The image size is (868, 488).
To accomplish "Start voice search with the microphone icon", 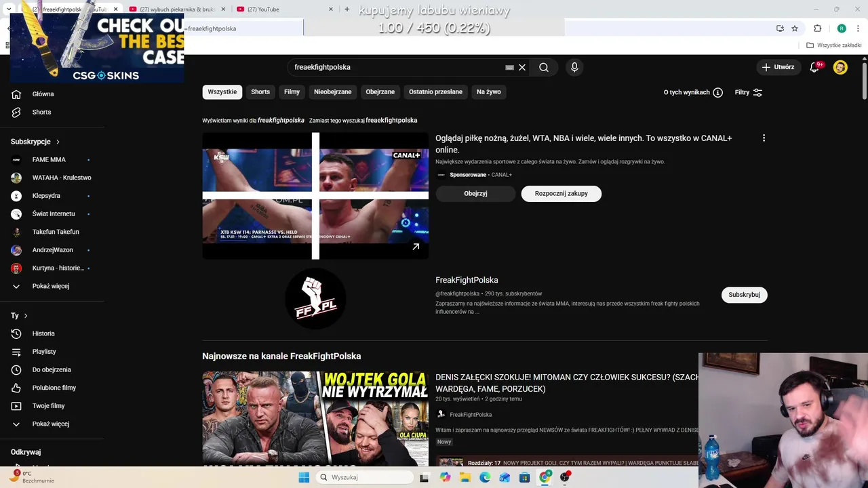I will pos(574,67).
